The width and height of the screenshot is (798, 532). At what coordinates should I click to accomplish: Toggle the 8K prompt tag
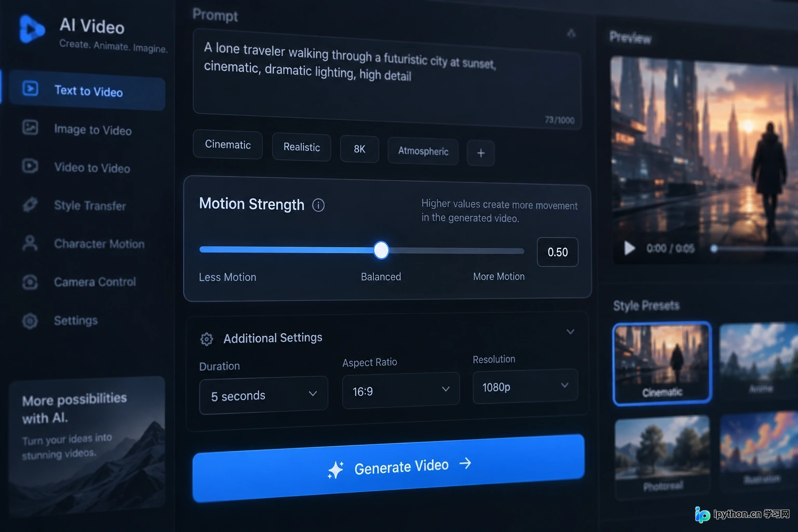[360, 149]
